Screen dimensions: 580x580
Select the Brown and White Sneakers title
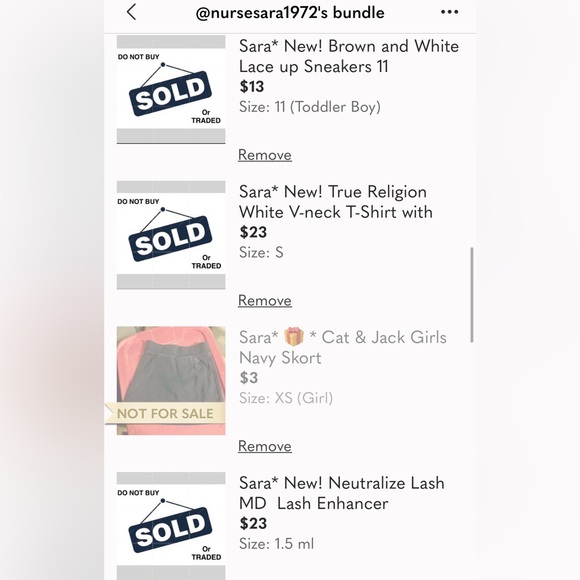coord(349,57)
